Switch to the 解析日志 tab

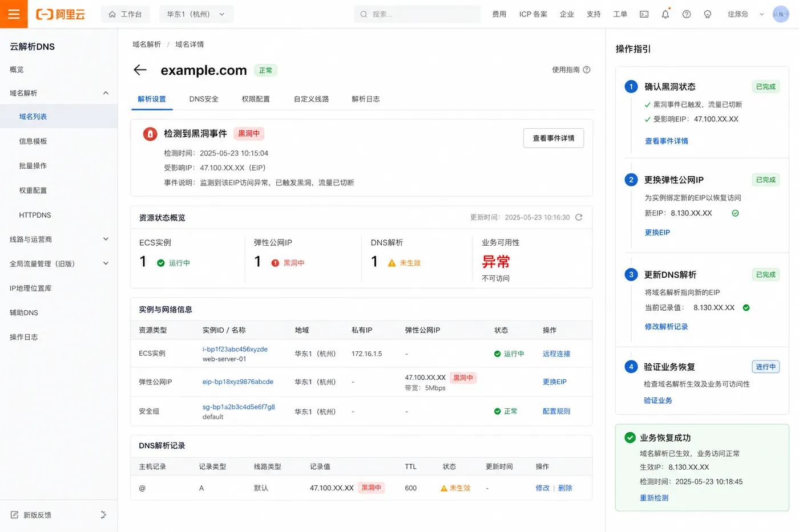pyautogui.click(x=366, y=99)
